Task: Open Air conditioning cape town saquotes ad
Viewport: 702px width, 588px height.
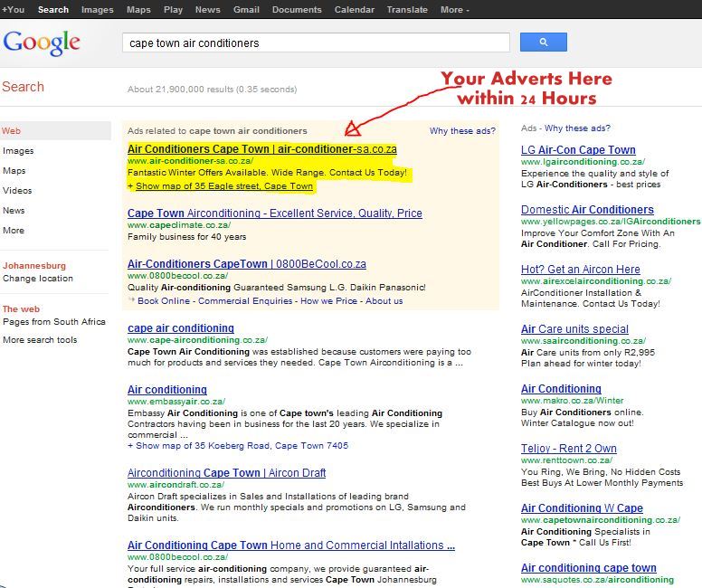Action: tap(588, 568)
